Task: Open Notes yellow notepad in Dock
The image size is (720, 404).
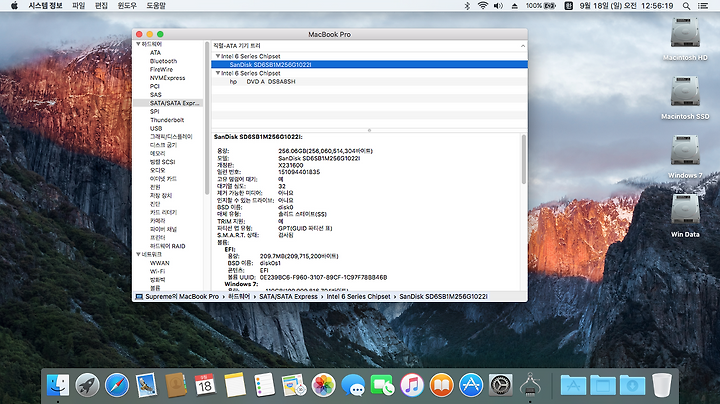Action: (x=235, y=385)
